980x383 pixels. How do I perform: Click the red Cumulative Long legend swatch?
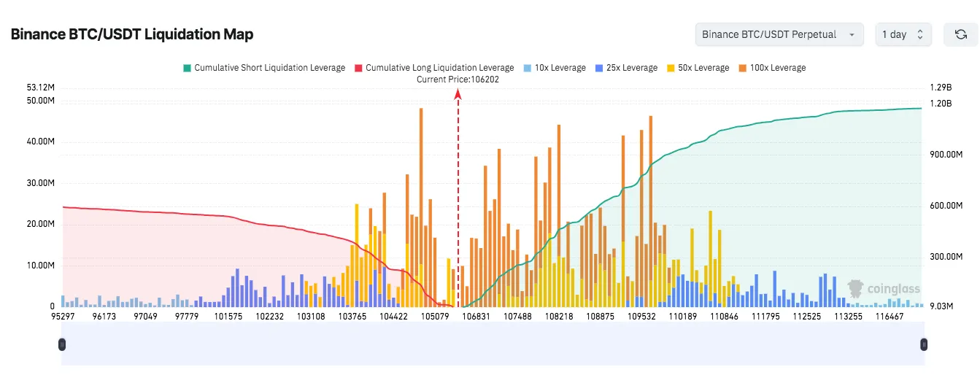point(358,68)
